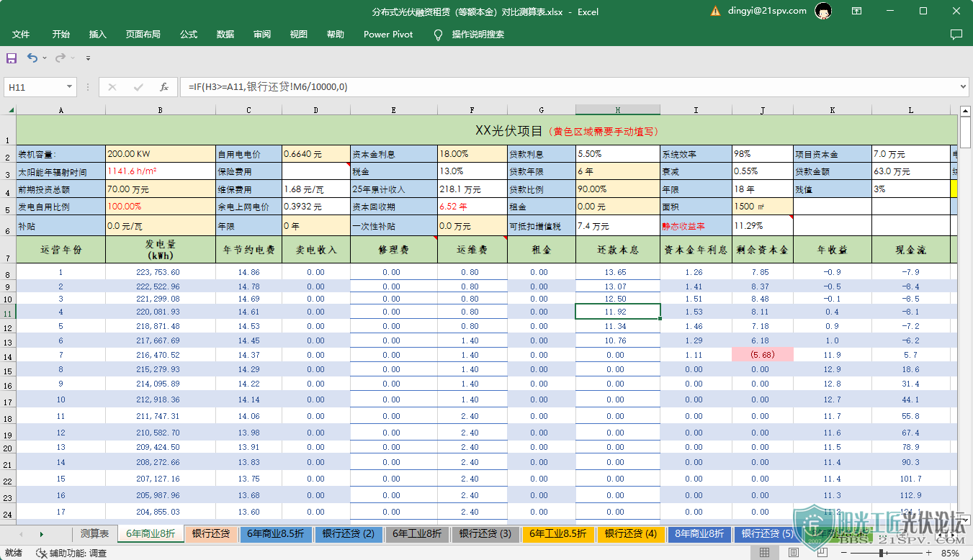Cancel the formula entry X icon
Screen dimensions: 973x560
112,87
